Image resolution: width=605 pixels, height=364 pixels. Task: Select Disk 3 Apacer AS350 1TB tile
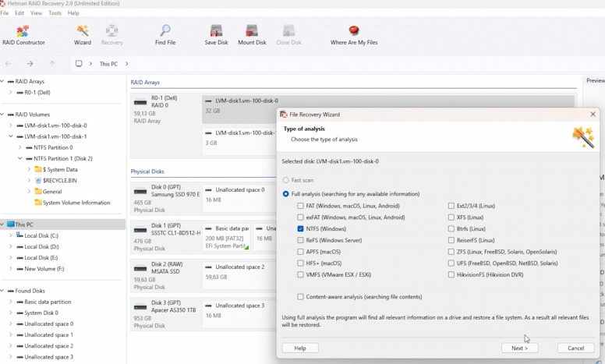[x=166, y=314]
